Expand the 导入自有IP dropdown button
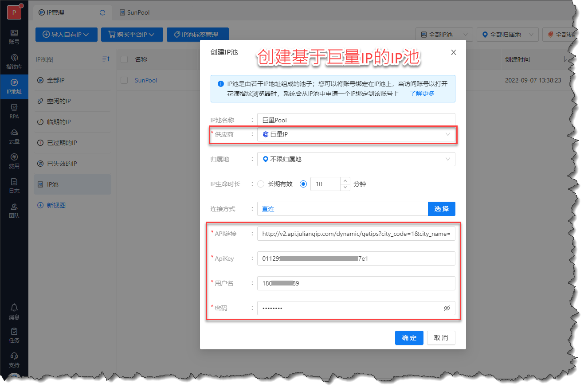 click(67, 35)
